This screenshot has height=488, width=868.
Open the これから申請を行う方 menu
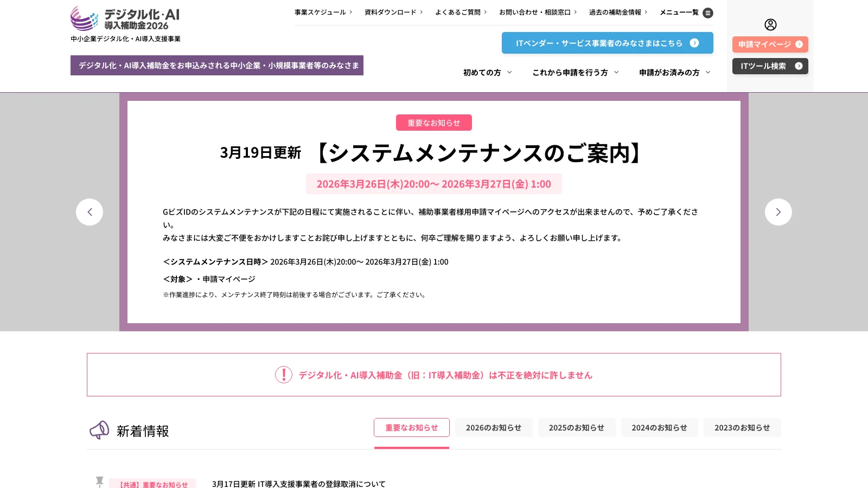[572, 72]
